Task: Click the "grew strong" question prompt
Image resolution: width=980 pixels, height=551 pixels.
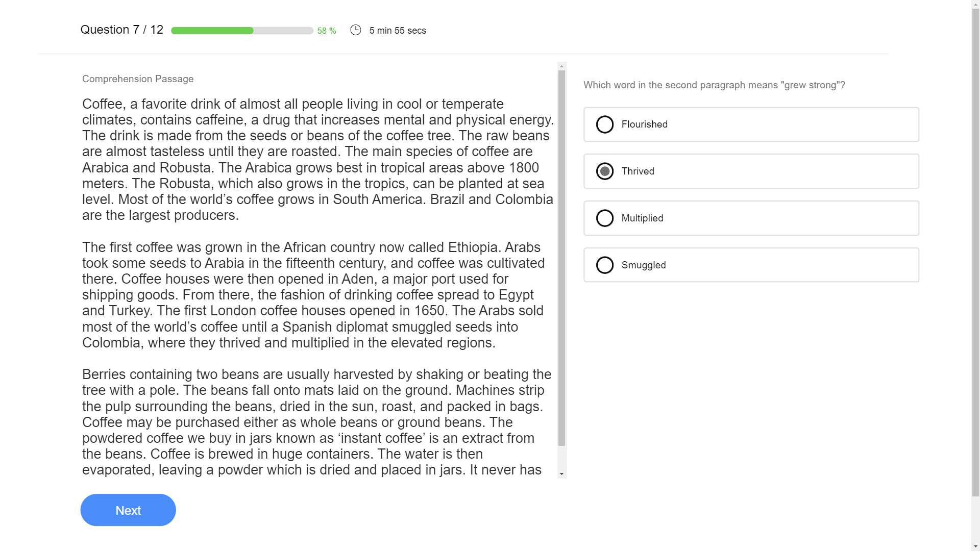Action: coord(714,85)
